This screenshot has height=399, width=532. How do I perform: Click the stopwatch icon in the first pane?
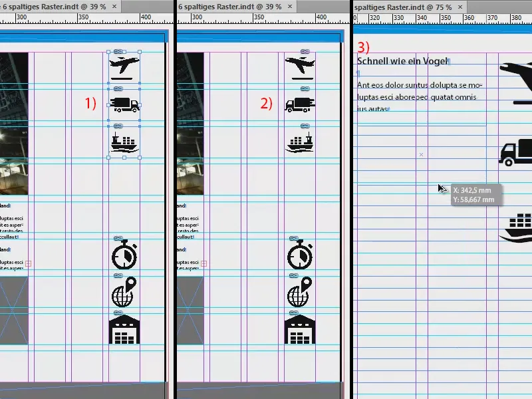tap(124, 255)
